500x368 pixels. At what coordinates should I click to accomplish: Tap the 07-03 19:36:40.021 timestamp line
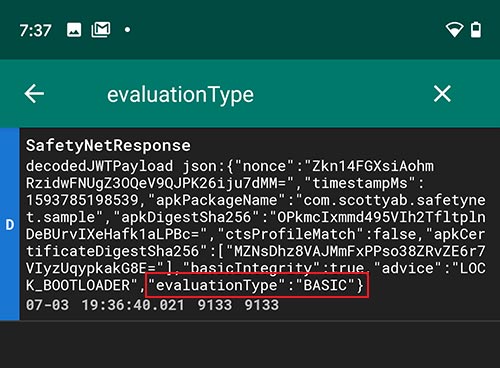coord(152,305)
